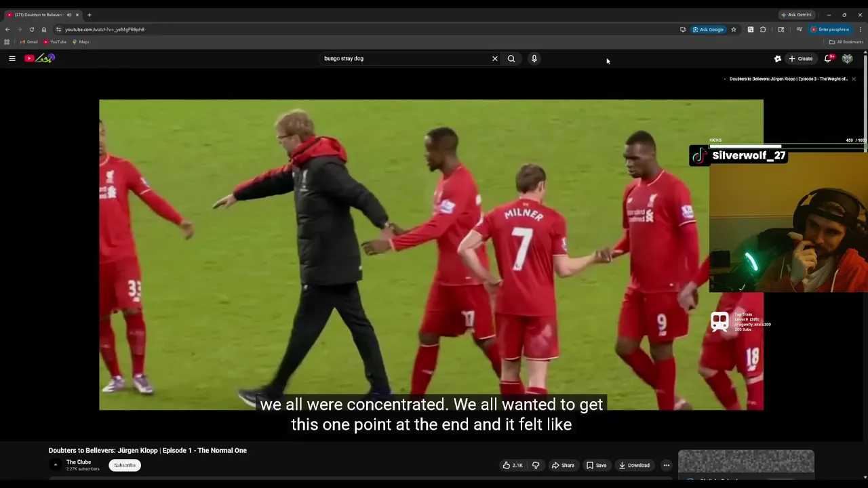Install or cast using the address bar screen icon

[x=683, y=29]
